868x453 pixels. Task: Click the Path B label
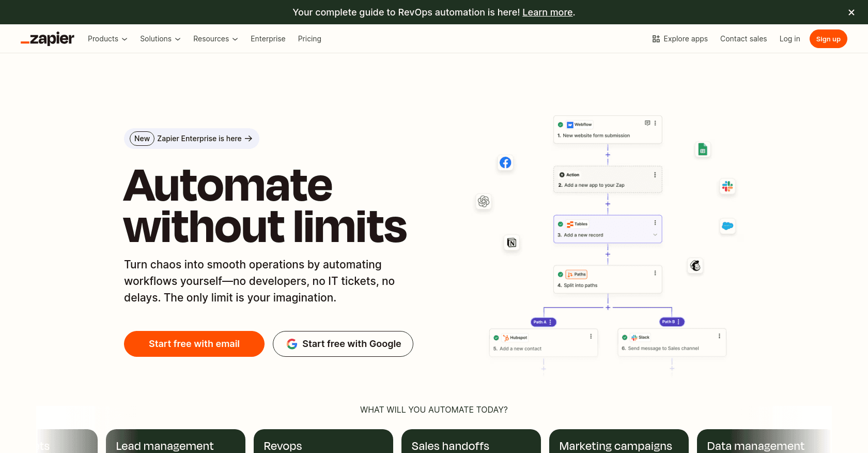coord(672,322)
